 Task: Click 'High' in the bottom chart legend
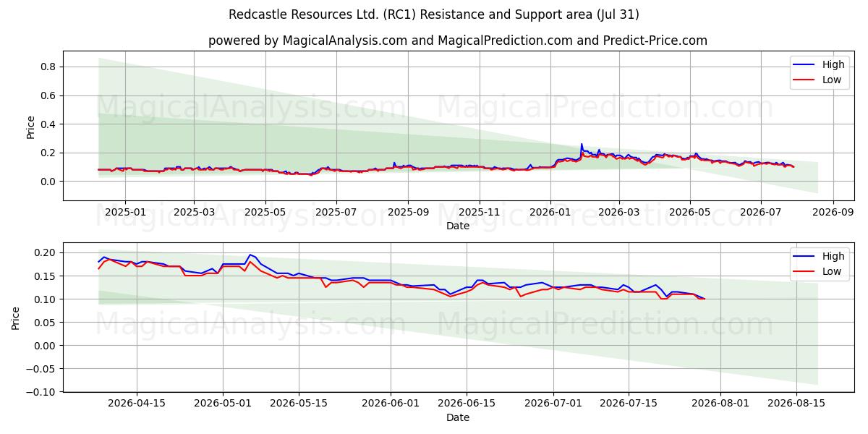pos(833,256)
